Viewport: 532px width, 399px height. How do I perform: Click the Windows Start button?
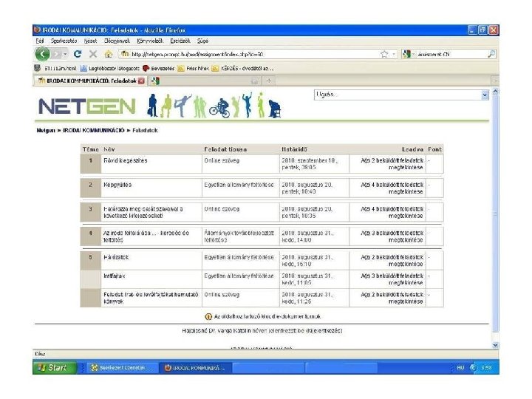click(54, 367)
